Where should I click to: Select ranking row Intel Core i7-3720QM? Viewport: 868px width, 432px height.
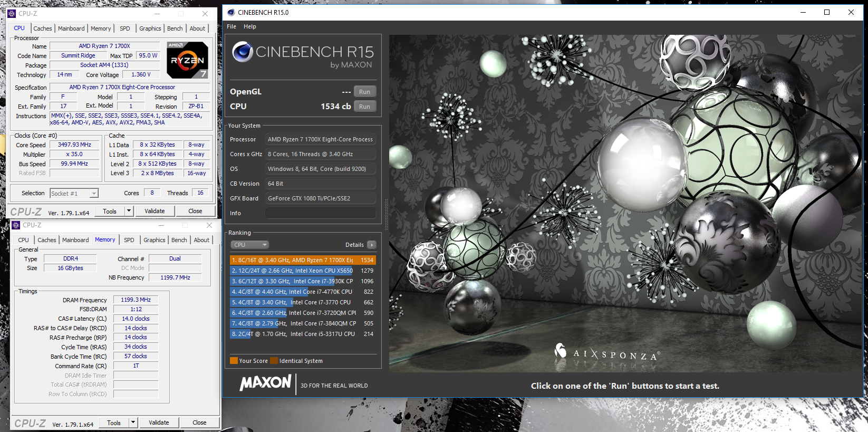tap(303, 313)
